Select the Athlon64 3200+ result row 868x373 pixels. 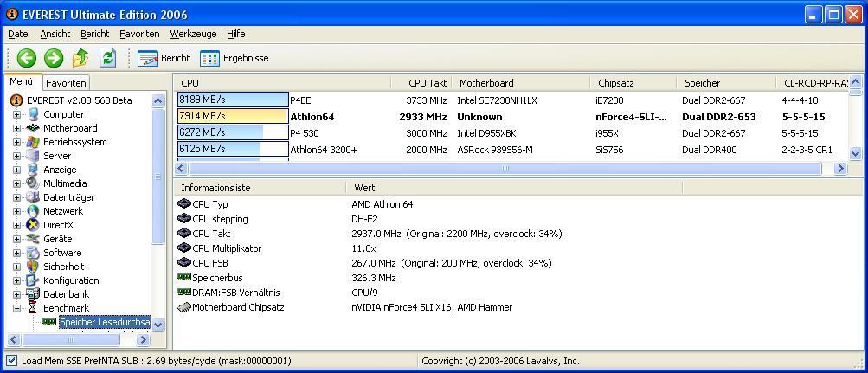point(512,150)
